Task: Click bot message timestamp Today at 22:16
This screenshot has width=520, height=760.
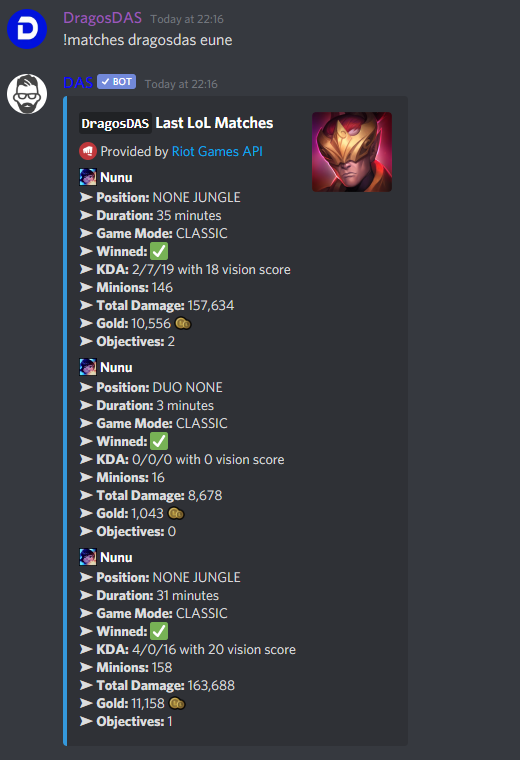Action: (x=181, y=84)
